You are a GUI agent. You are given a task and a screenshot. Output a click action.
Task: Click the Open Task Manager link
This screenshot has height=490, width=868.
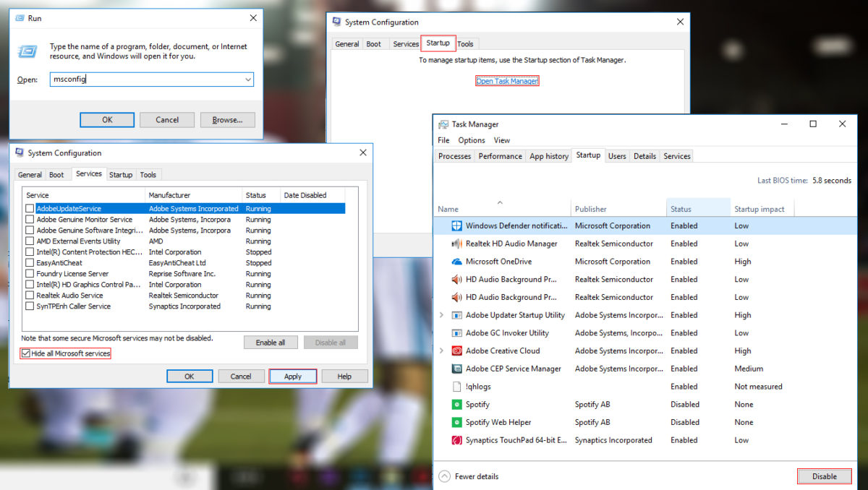click(507, 82)
